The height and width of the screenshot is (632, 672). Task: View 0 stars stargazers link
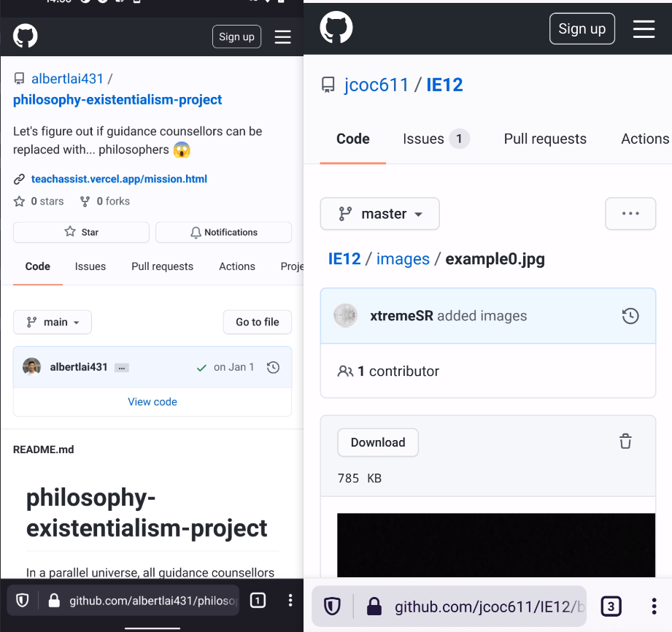click(x=39, y=201)
